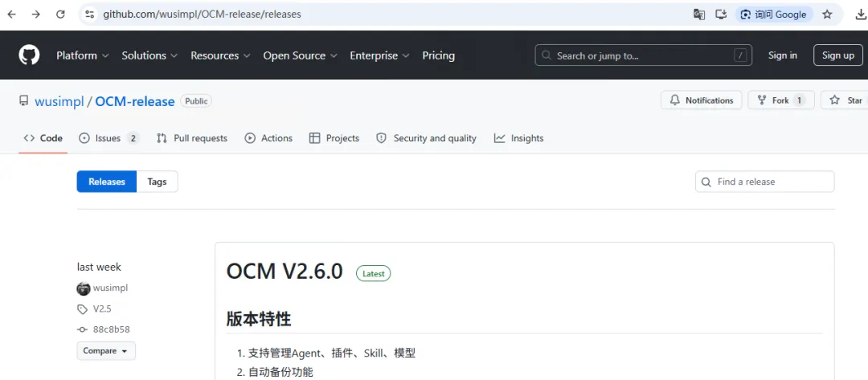
Task: Click the "last week" release date text
Action: 99,268
